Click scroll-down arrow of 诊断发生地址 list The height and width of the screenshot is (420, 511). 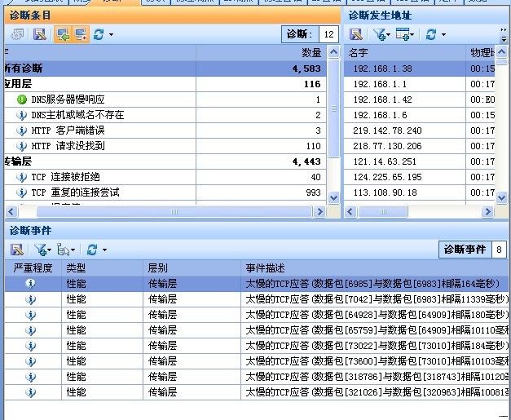coord(501,197)
